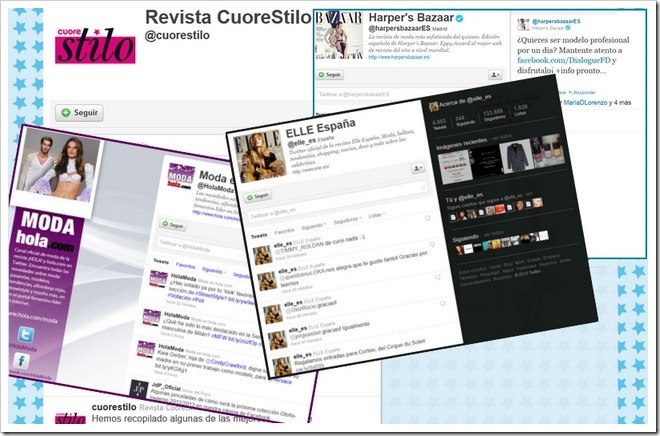Click @harpersbazaarES handle in tweet panel
This screenshot has height=436, width=660.
pos(556,21)
